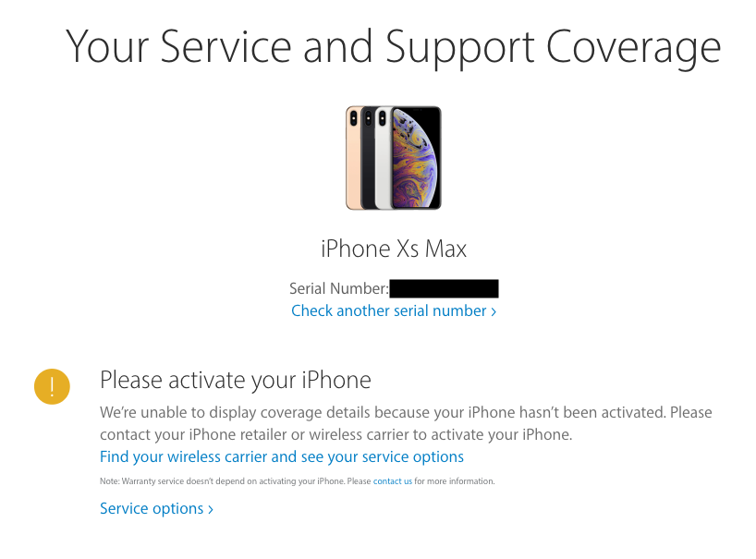Image resolution: width=756 pixels, height=559 pixels.
Task: Click the gold iPhone in product image
Action: pos(353,159)
